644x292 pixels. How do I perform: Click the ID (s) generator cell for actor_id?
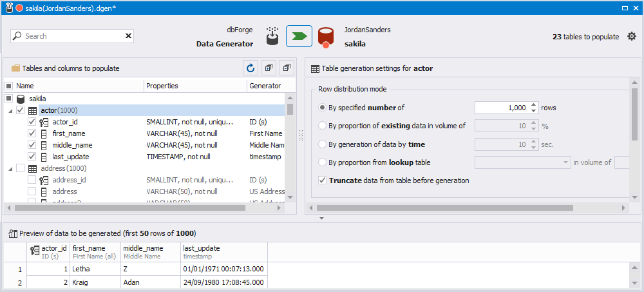267,122
